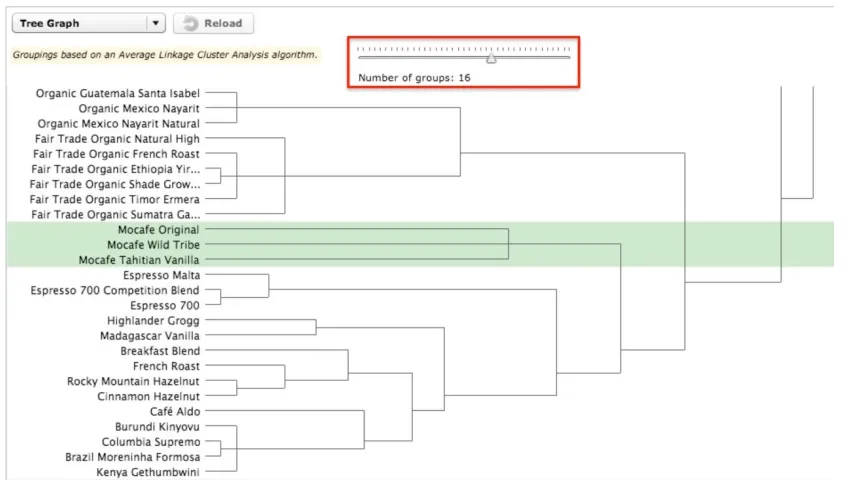
Task: Click Espresso 700 Competition Blend label
Action: (115, 290)
